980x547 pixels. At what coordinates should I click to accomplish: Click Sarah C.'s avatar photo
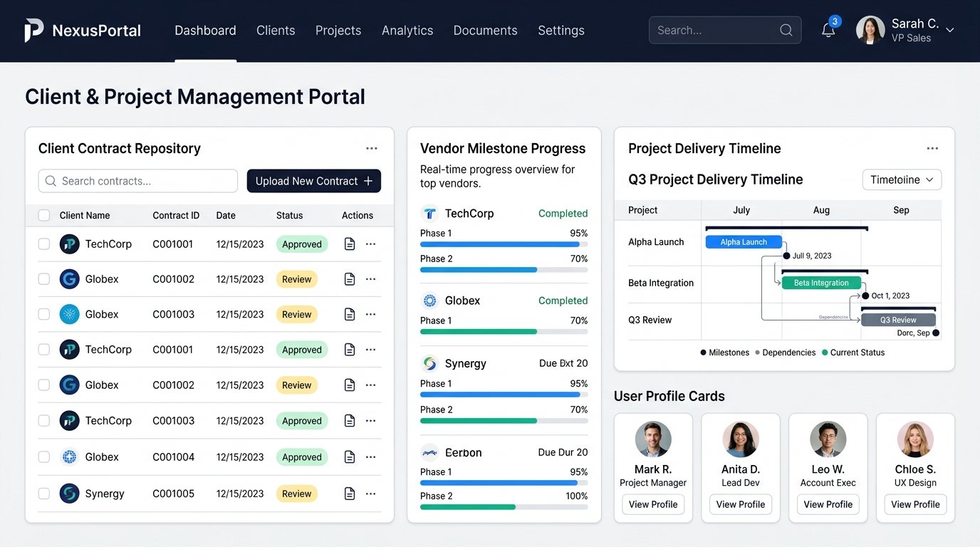[870, 31]
